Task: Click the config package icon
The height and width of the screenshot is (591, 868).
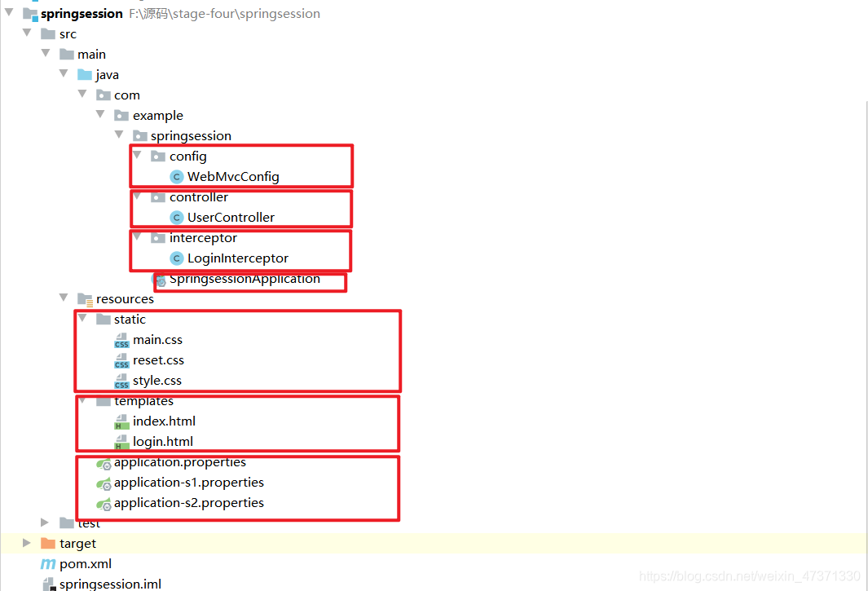Action: coord(158,157)
